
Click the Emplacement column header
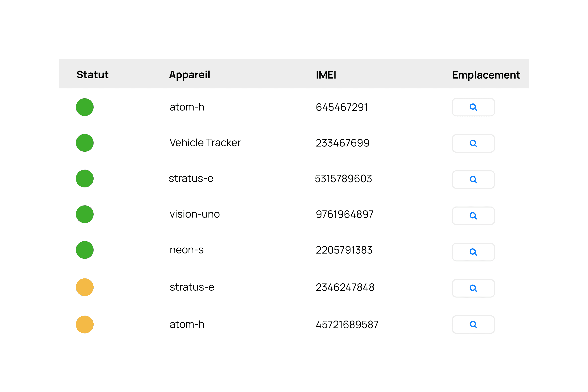tap(486, 75)
